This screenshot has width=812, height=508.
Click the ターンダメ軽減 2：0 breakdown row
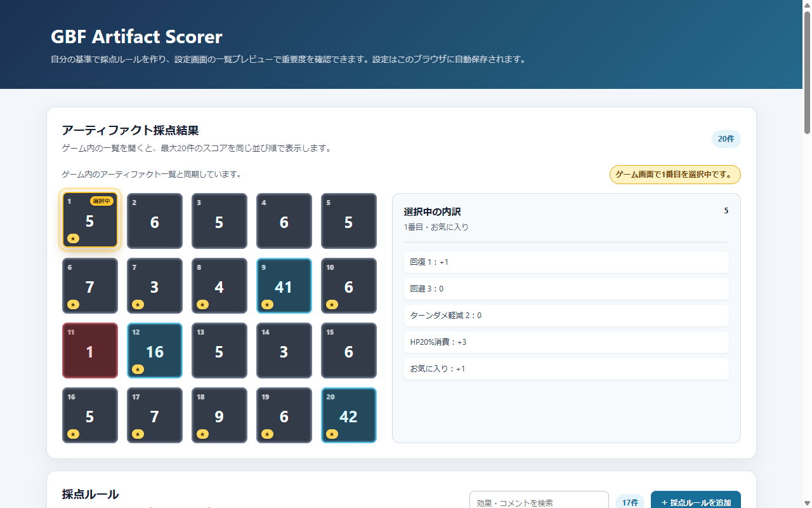[566, 316]
